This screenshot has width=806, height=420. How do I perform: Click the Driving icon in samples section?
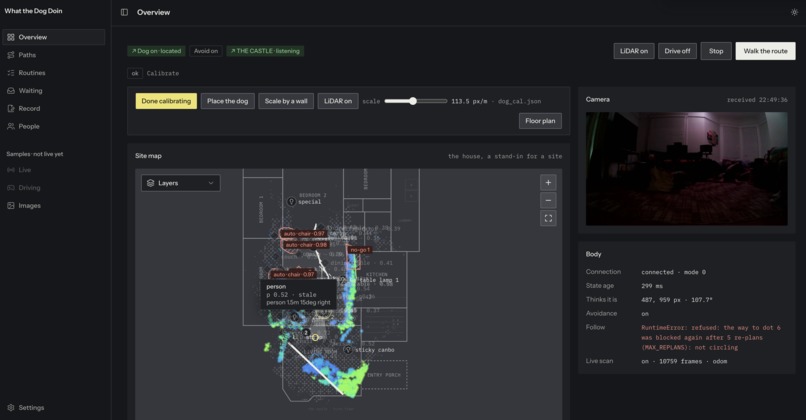11,188
